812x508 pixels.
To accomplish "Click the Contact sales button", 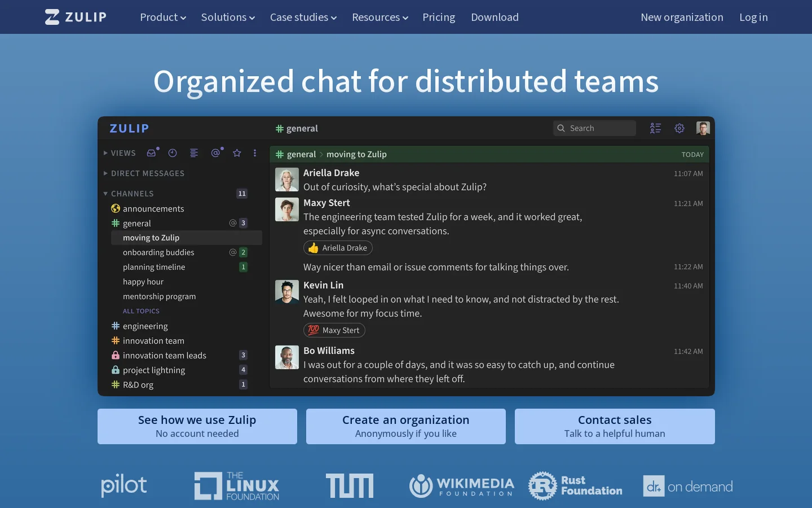I will [x=615, y=426].
